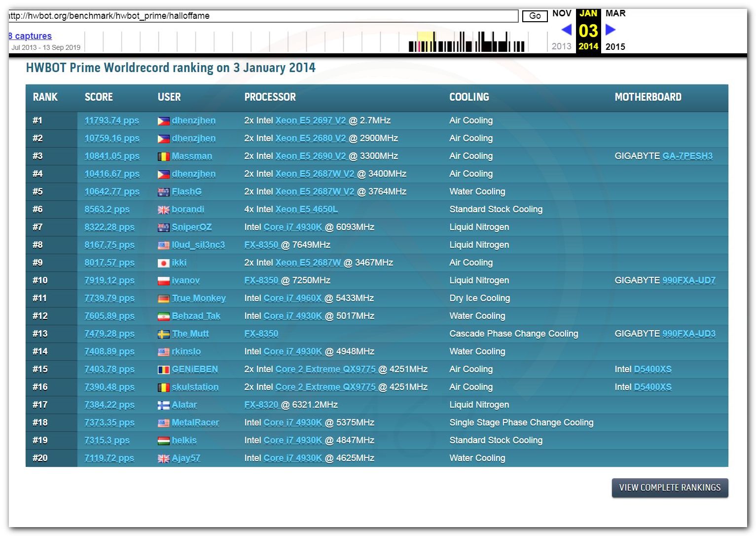
Task: Open the Xeon E5 4650L processor link
Action: (307, 209)
